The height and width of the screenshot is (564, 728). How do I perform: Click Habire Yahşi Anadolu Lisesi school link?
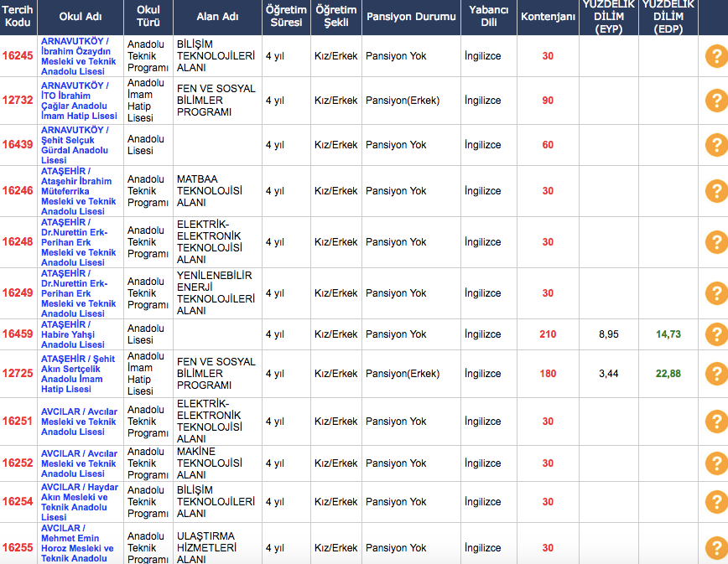(x=74, y=334)
